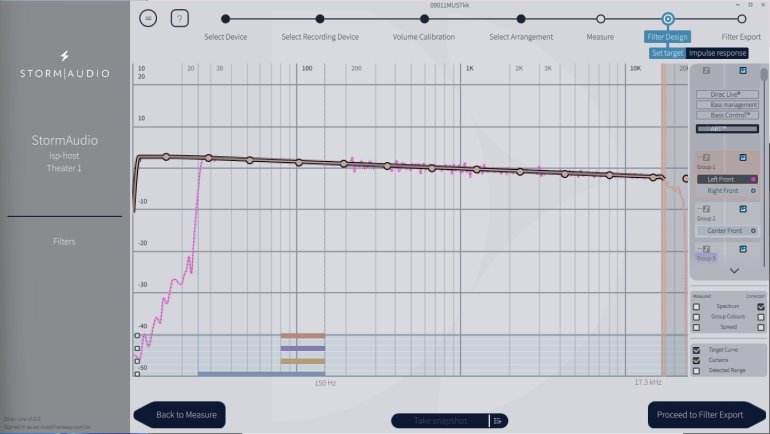Click target curve control point on 100 Hz line
This screenshot has width=770, height=434.
pos(299,163)
